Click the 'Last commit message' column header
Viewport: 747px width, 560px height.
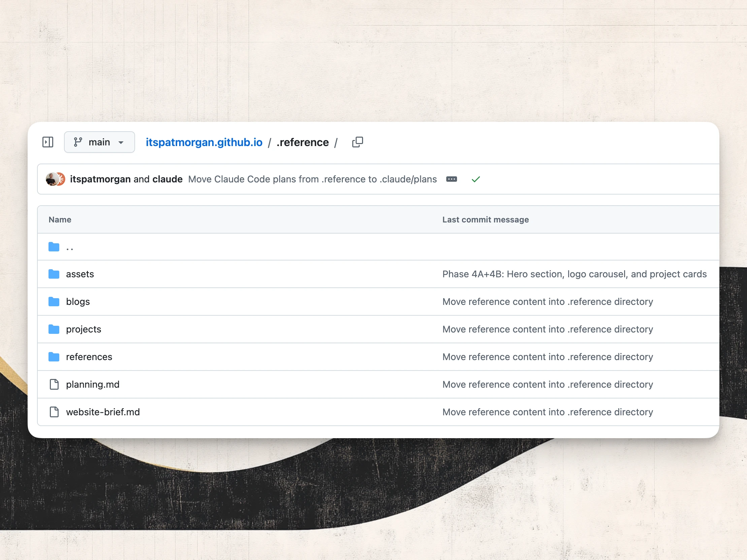486,220
